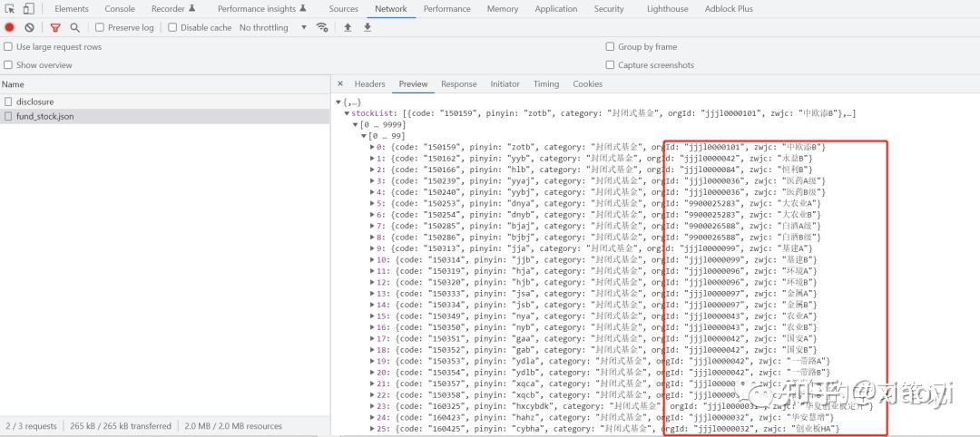
Task: Collapse the [0 … 9999] range
Action: coord(356,125)
